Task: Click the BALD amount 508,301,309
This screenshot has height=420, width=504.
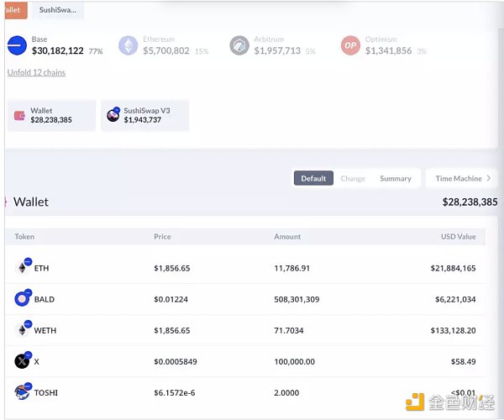Action: [297, 299]
